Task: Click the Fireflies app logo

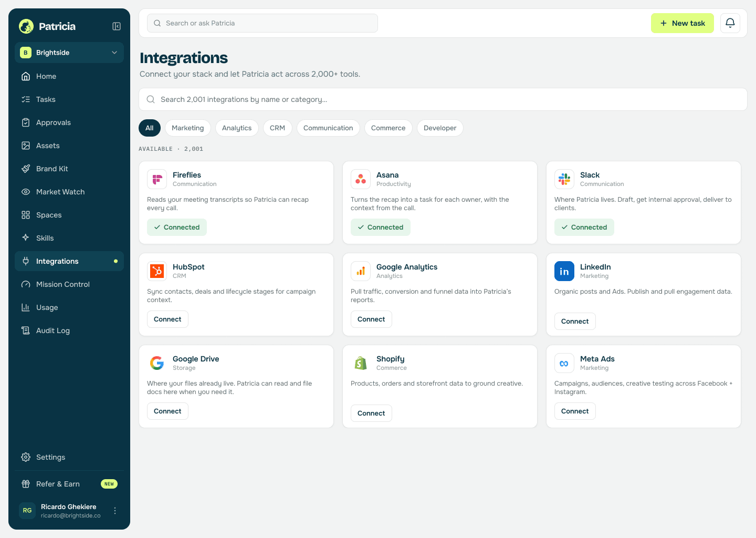Action: point(157,179)
